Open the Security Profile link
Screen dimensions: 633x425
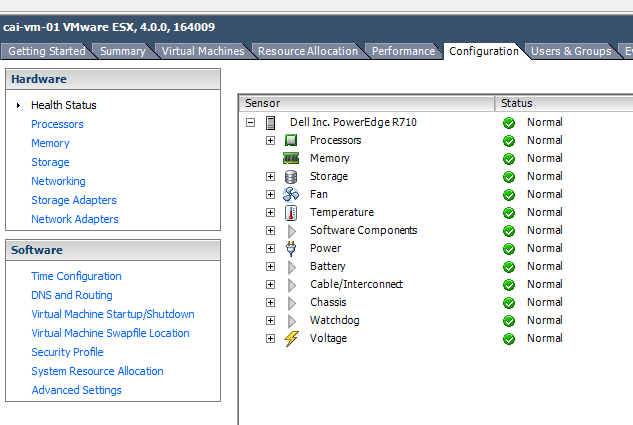pos(67,352)
